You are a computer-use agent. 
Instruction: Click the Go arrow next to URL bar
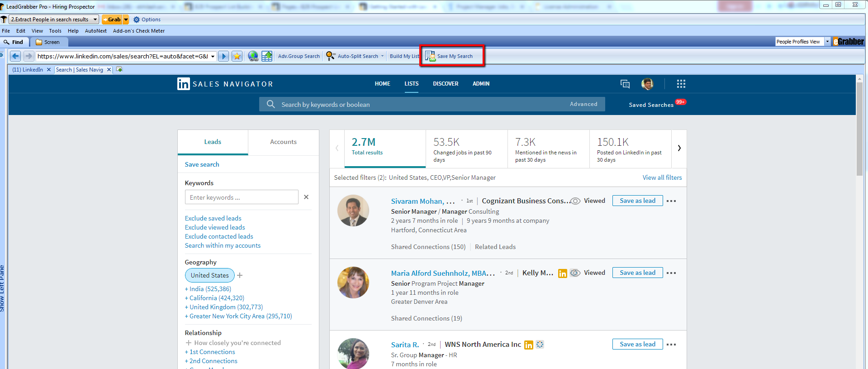click(x=223, y=56)
